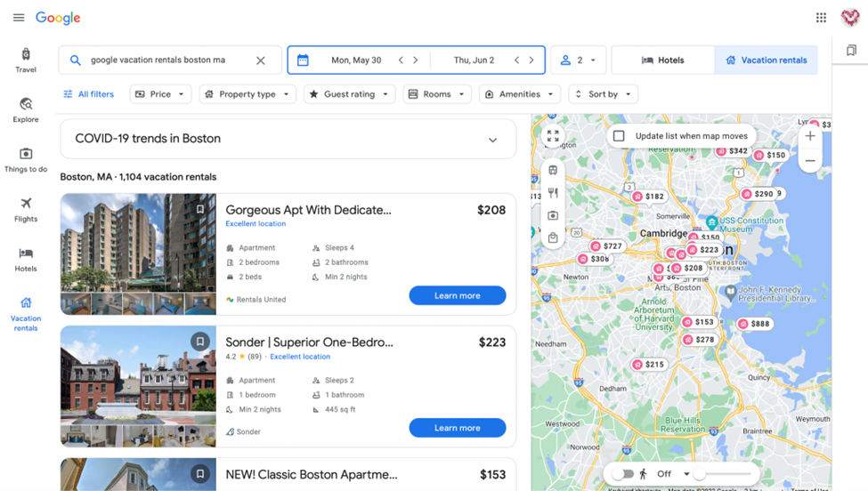Screen dimensions: 868x491
Task: Expand COVID-19 trends in Boston
Action: click(x=288, y=139)
